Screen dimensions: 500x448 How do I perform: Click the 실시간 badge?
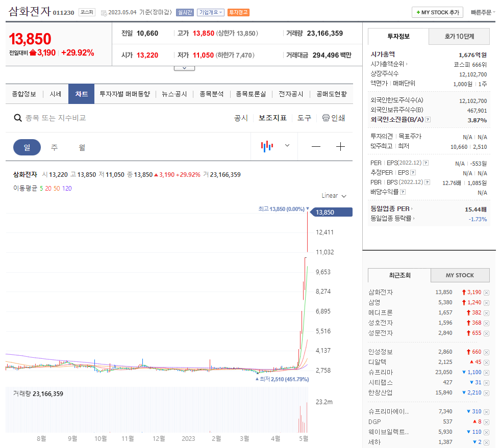click(x=185, y=12)
